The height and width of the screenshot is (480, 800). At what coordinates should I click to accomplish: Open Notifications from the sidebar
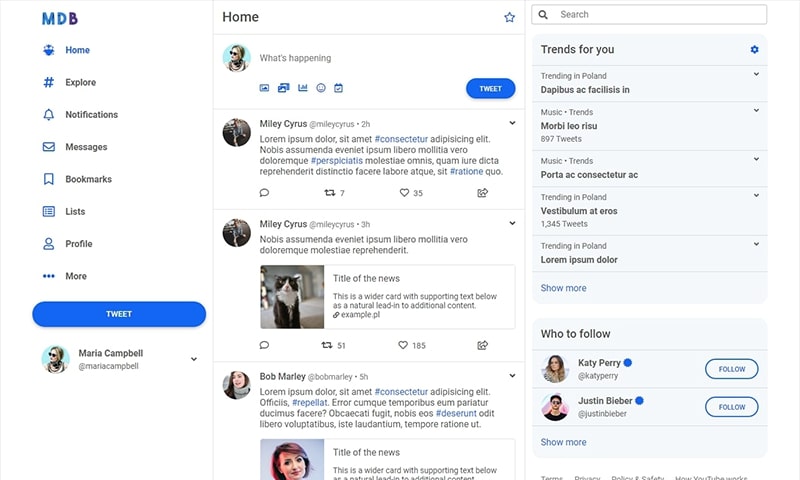[80, 115]
